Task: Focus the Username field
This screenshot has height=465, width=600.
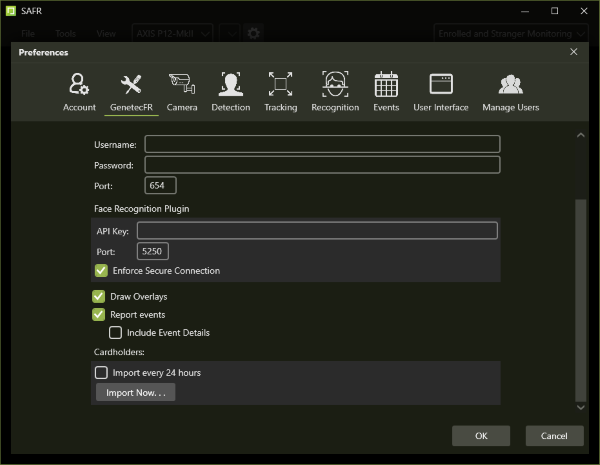Action: click(322, 144)
